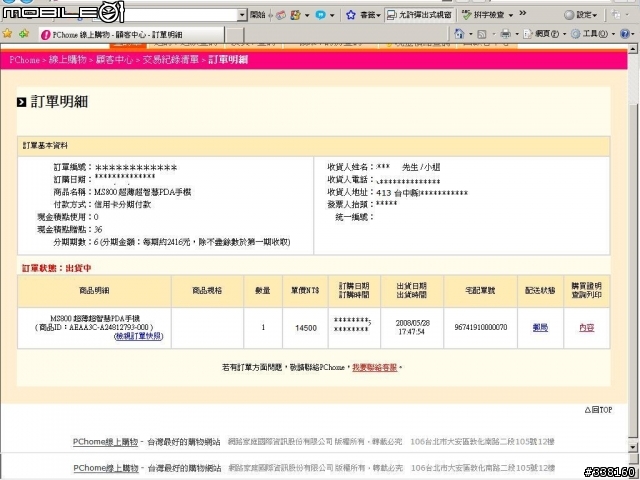640x480 pixels.
Task: Select the PChome 線上購物 browser tab
Action: pyautogui.click(x=131, y=35)
